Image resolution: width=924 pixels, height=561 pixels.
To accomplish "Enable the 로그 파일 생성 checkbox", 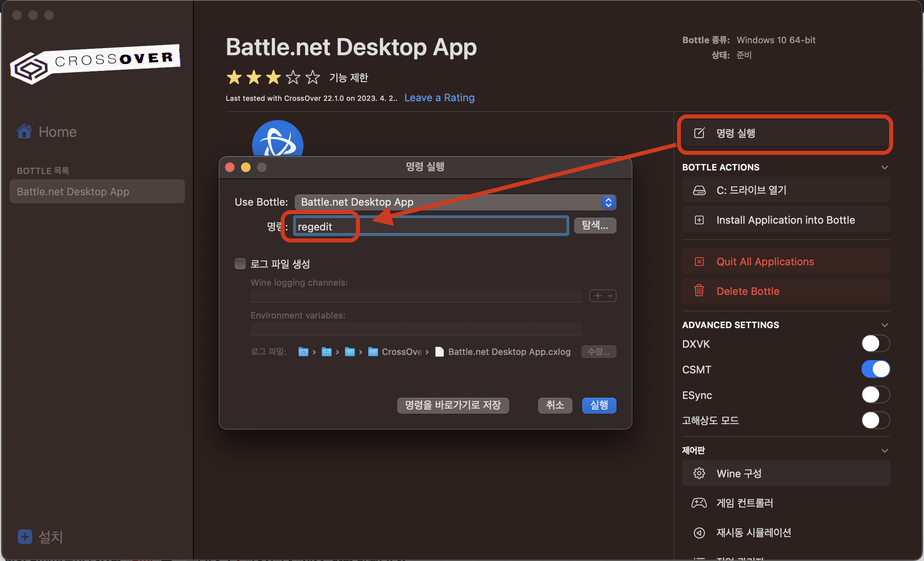I will 240,264.
